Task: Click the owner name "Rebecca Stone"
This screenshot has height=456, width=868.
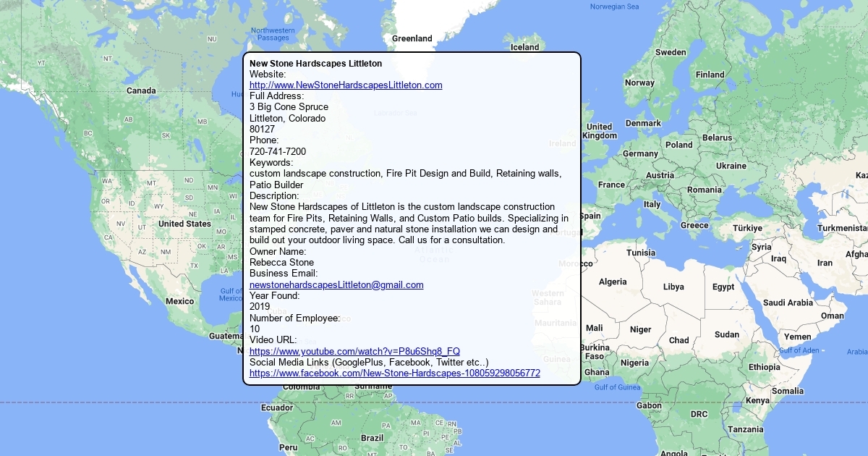Action: [281, 262]
